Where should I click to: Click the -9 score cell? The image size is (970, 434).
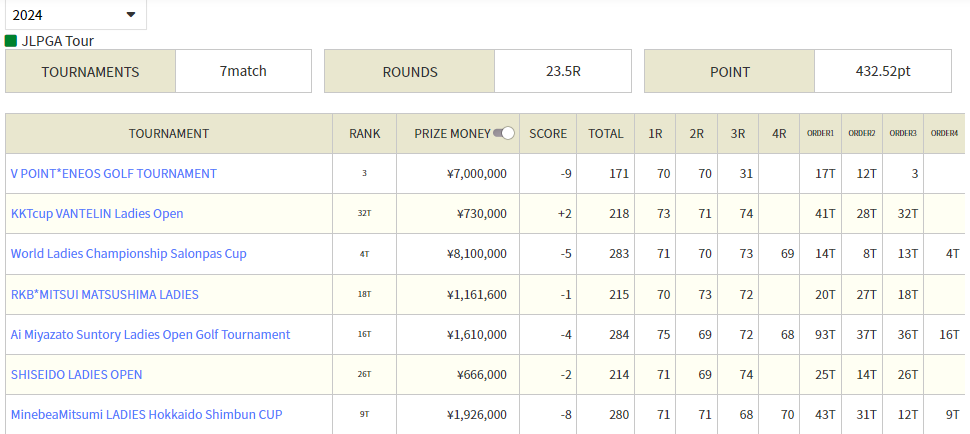click(x=548, y=174)
